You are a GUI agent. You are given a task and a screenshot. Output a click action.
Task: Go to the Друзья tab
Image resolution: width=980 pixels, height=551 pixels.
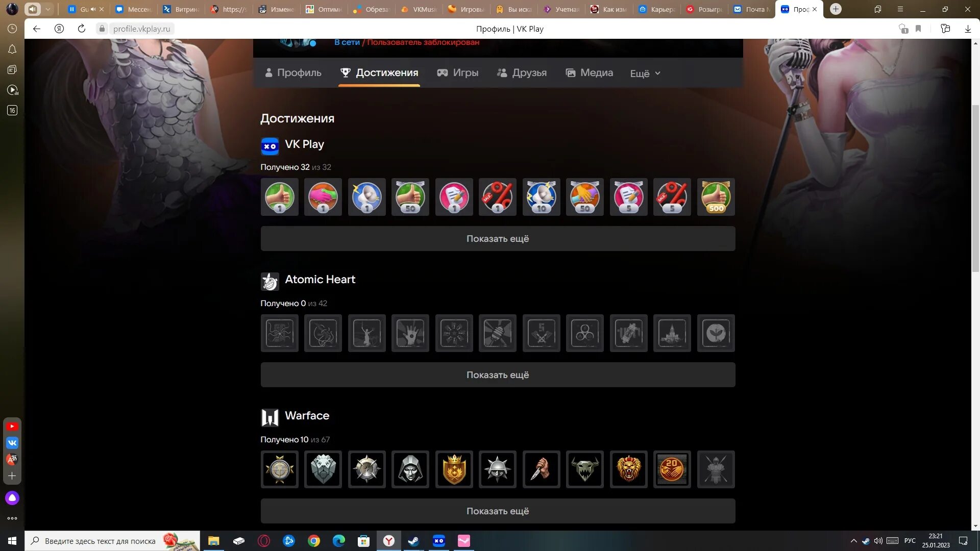tap(522, 72)
